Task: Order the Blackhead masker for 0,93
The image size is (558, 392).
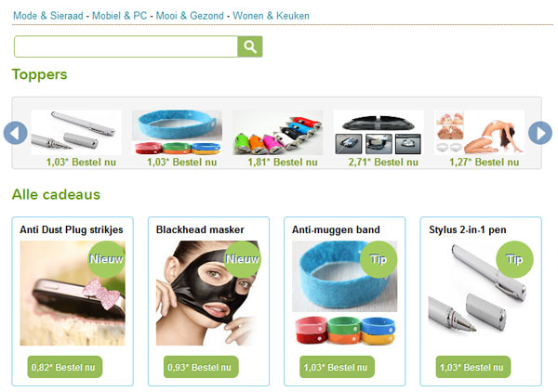Action: pyautogui.click(x=201, y=367)
